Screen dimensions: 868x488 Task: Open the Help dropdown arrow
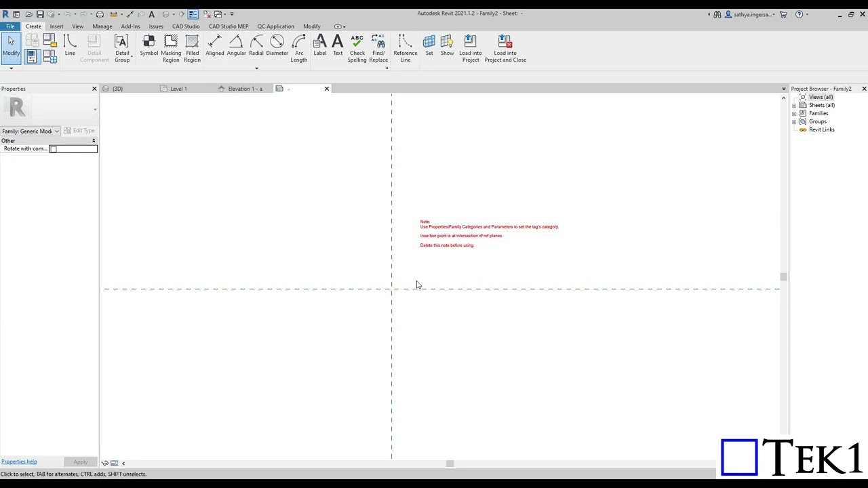pyautogui.click(x=807, y=14)
